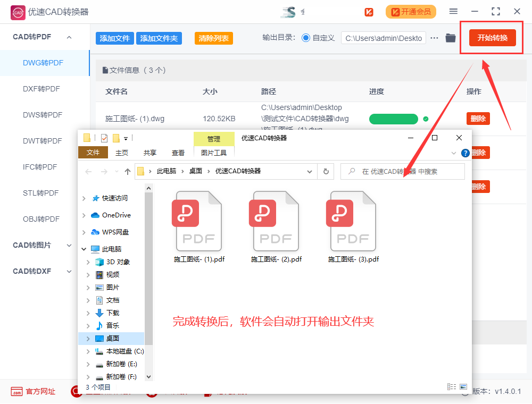The width and height of the screenshot is (532, 404).
Task: Click the 开始转换 button
Action: (x=492, y=38)
